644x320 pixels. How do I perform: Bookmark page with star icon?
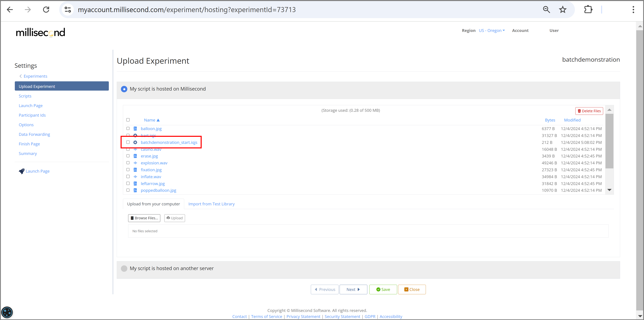tap(562, 10)
